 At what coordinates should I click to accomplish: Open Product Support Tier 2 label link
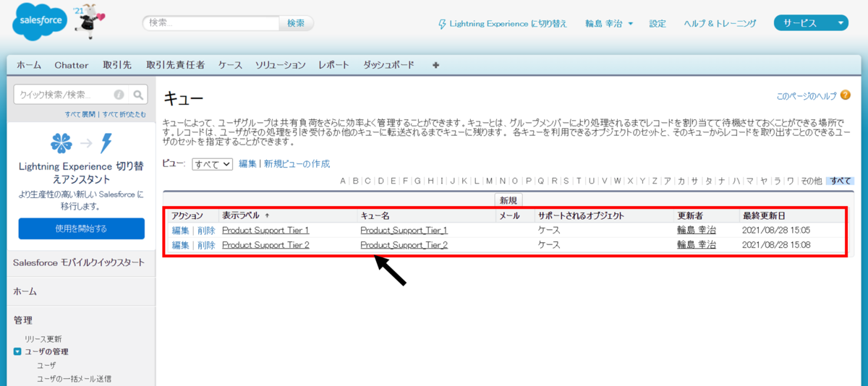tap(265, 245)
